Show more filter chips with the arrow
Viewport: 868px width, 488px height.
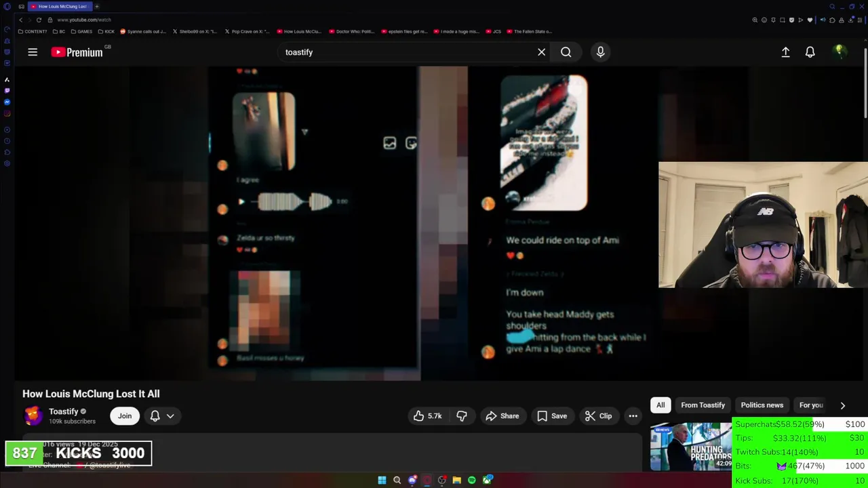point(843,405)
